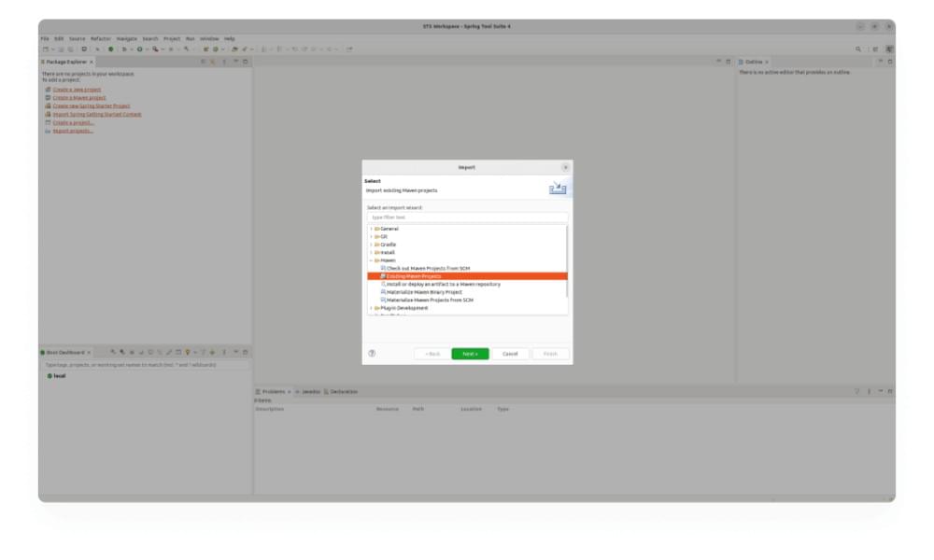Switch to the Javadoc tab
Screen dimensions: 934x560
tap(309, 391)
